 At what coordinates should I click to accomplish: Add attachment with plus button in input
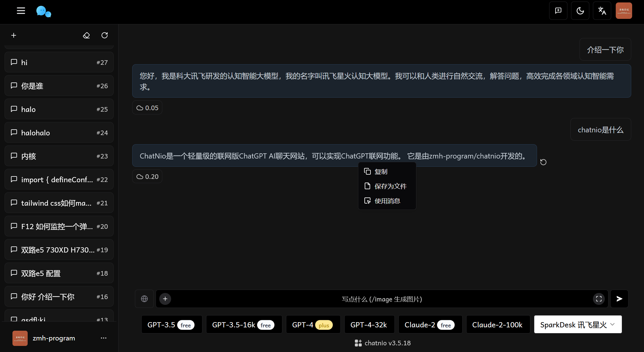point(165,299)
